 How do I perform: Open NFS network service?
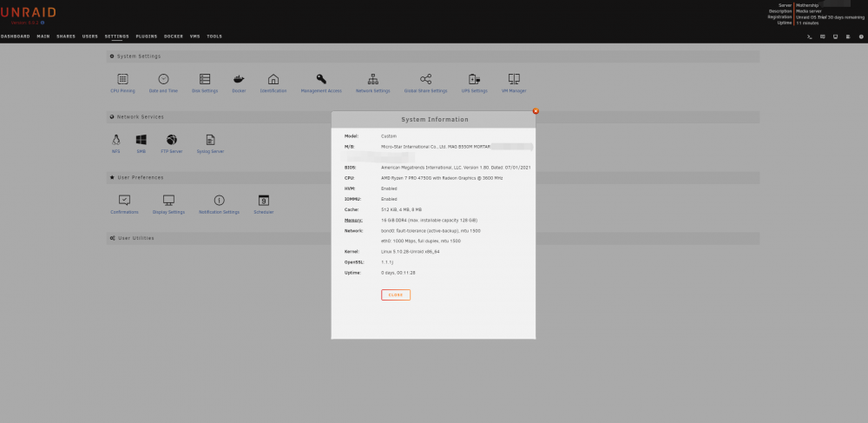click(115, 143)
